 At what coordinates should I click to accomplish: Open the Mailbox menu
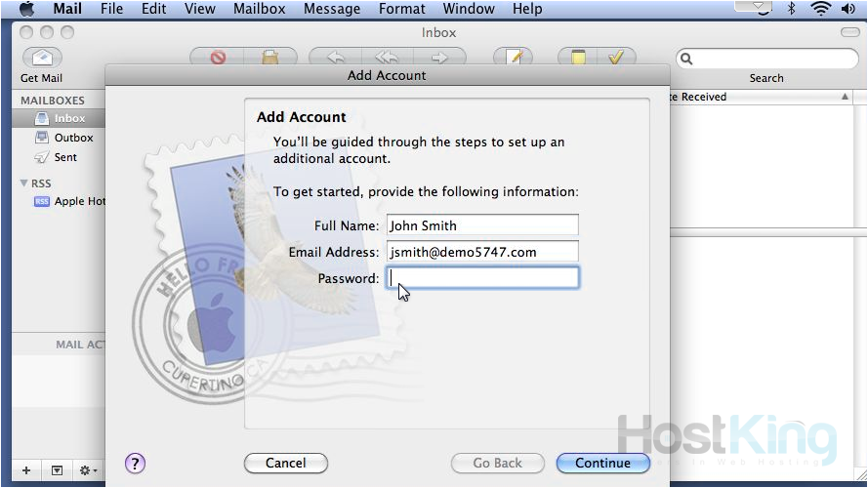[x=259, y=9]
